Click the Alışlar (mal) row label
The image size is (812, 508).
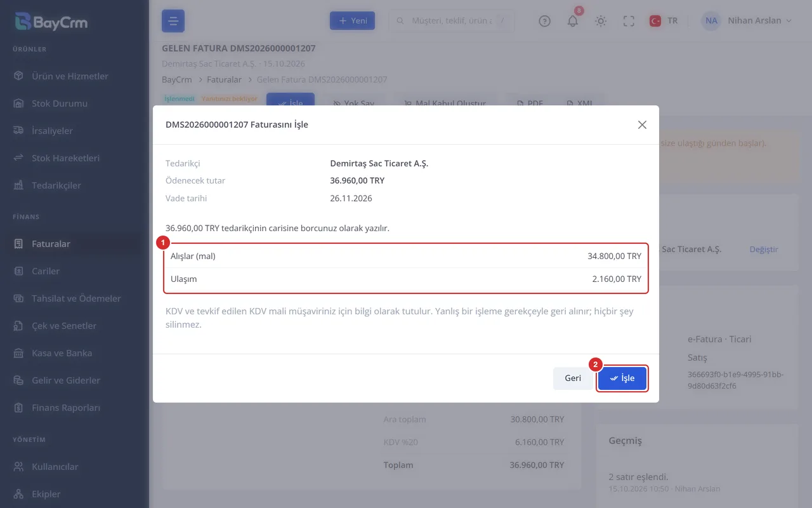pyautogui.click(x=193, y=256)
